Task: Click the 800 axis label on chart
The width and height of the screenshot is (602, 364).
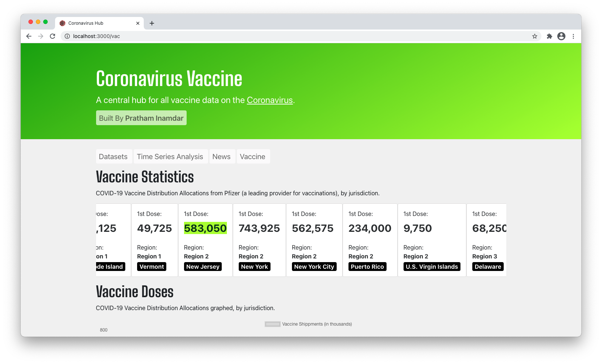Action: pyautogui.click(x=103, y=330)
